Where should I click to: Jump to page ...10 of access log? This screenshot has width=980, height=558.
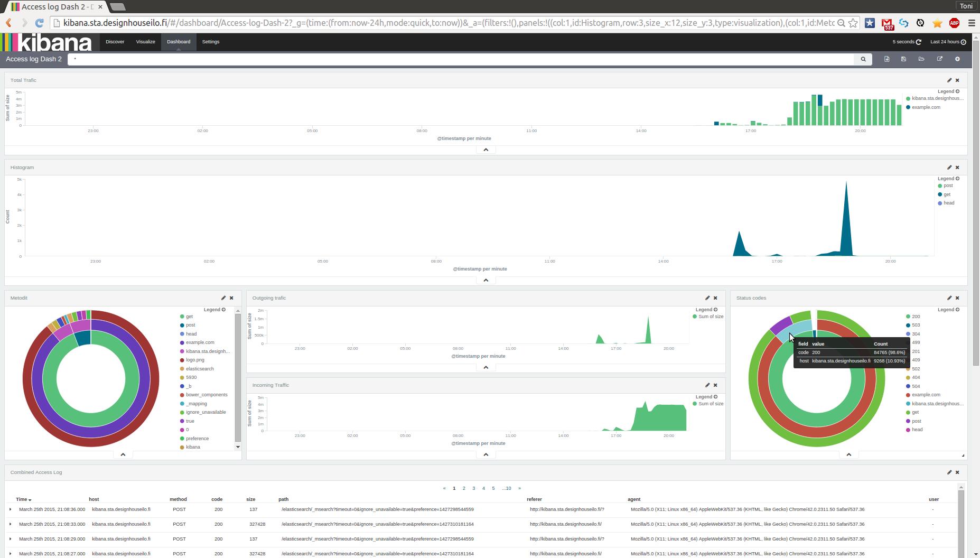[x=507, y=488]
